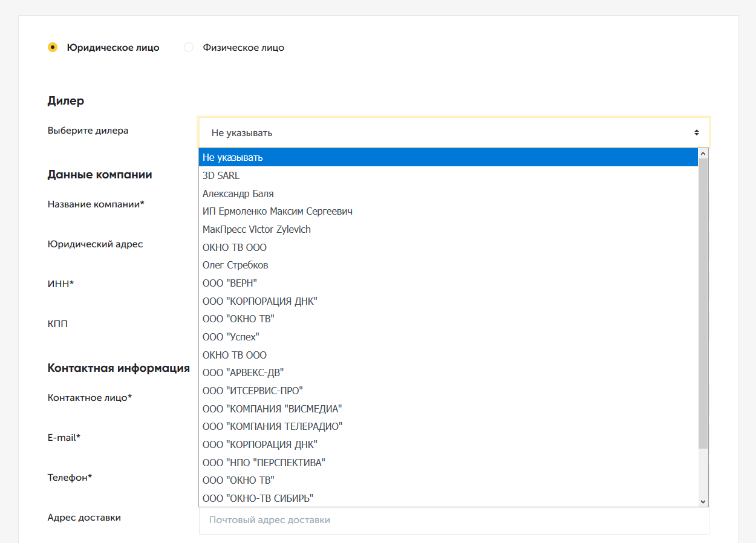756x543 pixels.
Task: Select ООО "Успех" in dropdown
Action: point(231,337)
